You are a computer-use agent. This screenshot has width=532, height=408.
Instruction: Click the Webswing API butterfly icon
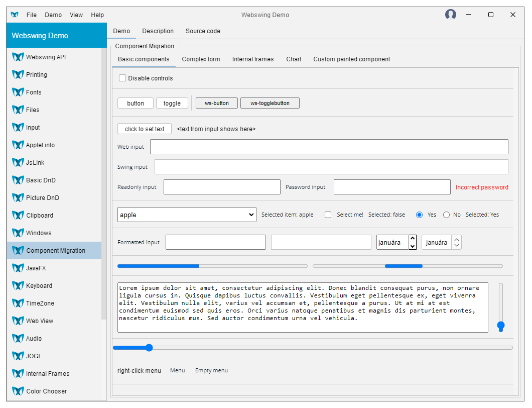tap(18, 57)
